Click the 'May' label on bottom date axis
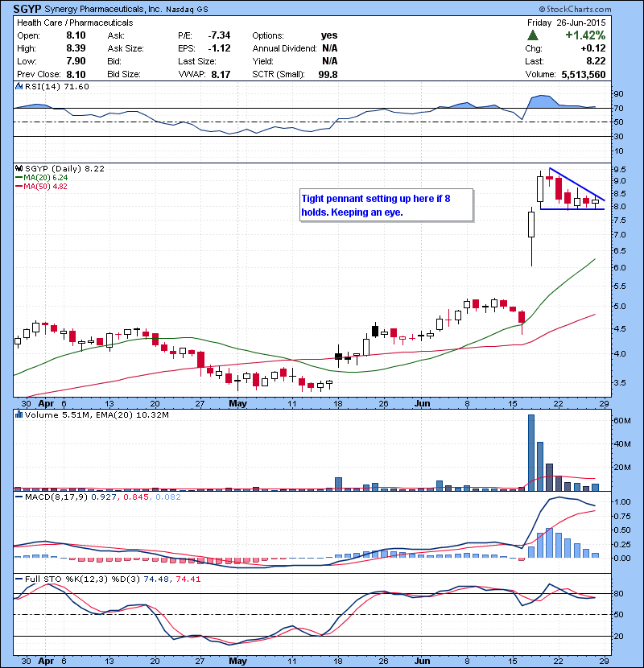Image resolution: width=644 pixels, height=668 pixels. click(x=237, y=661)
